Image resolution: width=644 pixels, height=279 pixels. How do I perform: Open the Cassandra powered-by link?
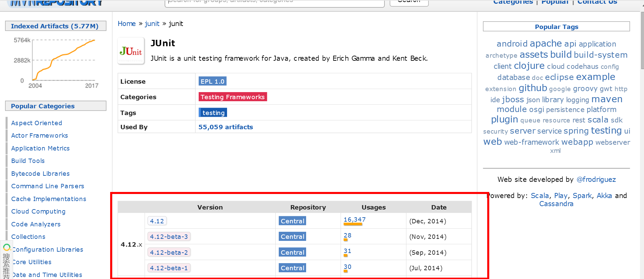coord(556,204)
